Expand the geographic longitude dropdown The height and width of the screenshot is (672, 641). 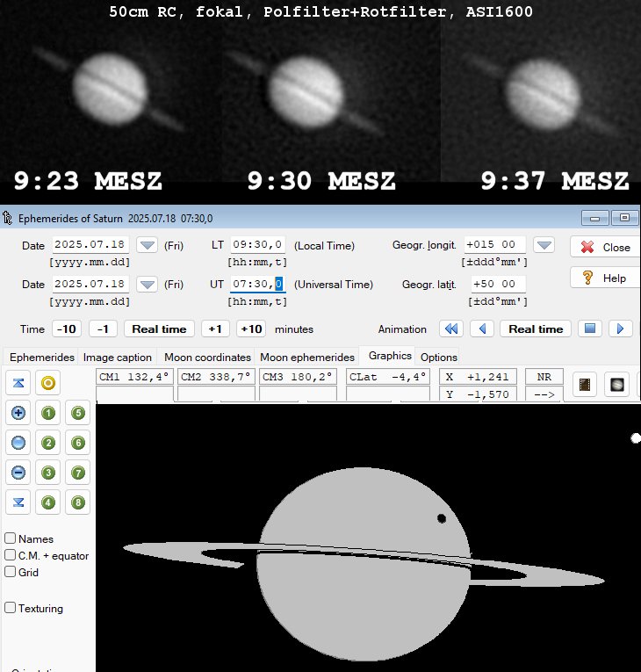coord(544,245)
